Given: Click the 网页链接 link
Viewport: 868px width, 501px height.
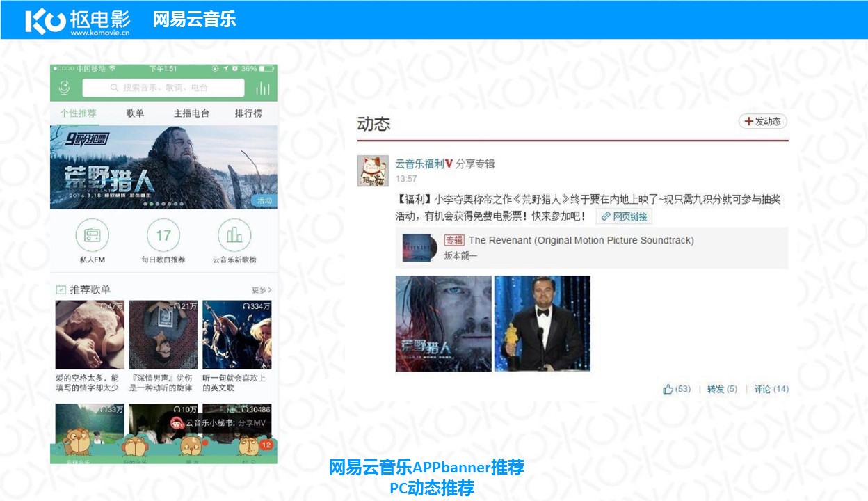Looking at the screenshot, I should coord(625,216).
